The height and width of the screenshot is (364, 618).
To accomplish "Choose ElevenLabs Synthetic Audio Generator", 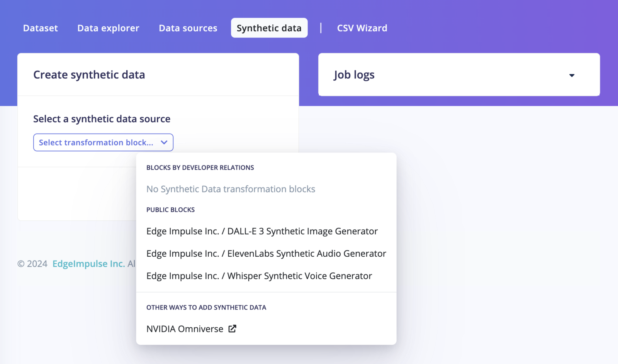I will tap(266, 254).
